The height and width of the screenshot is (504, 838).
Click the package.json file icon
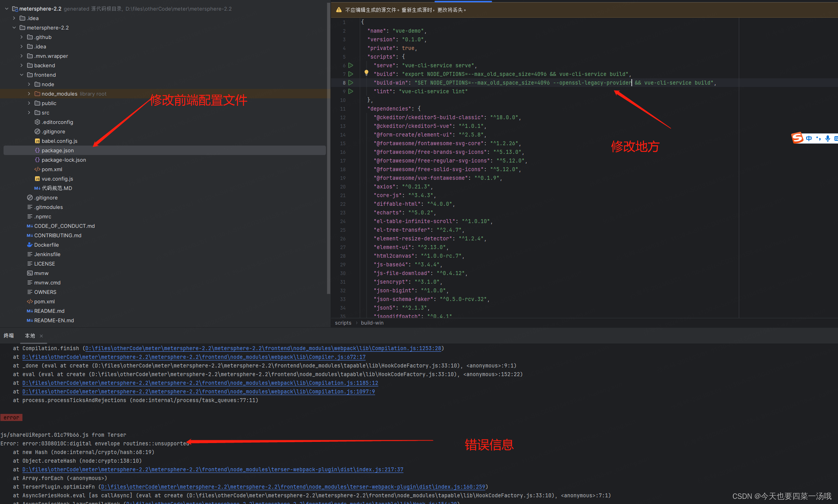click(x=37, y=150)
